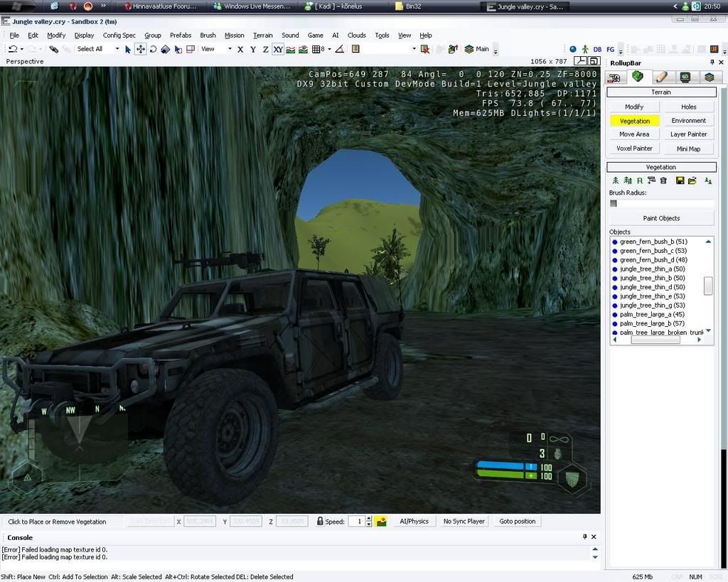
Task: Open grid size dropdown arrow next to 8
Action: coord(330,49)
